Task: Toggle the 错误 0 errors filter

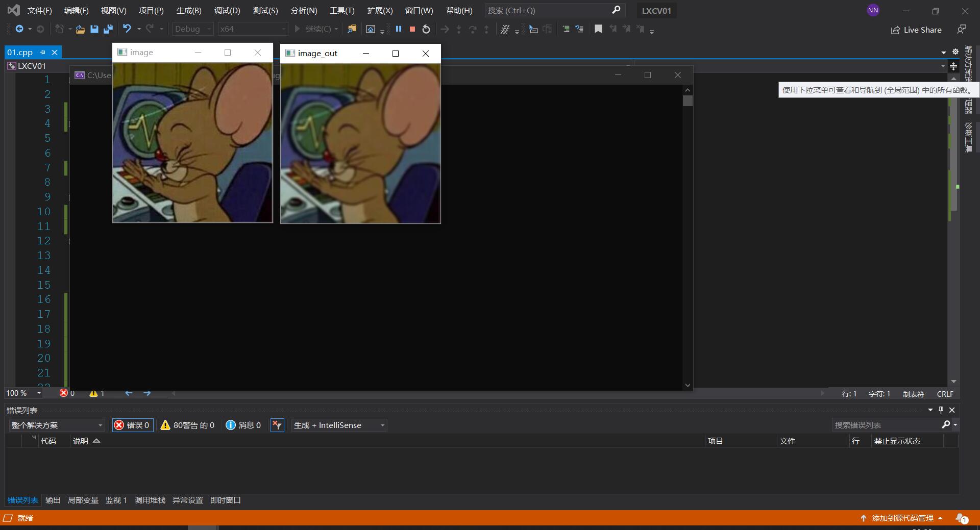Action: point(133,425)
